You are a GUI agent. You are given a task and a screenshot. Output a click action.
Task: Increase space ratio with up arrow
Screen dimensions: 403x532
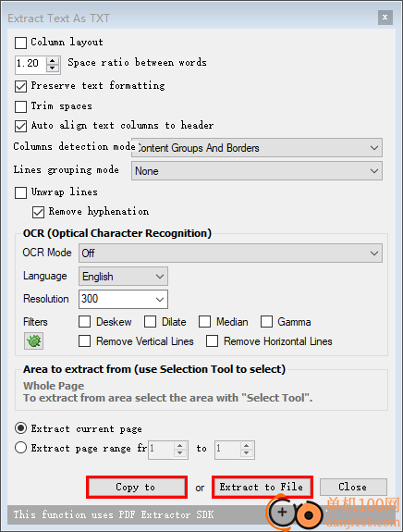point(52,60)
